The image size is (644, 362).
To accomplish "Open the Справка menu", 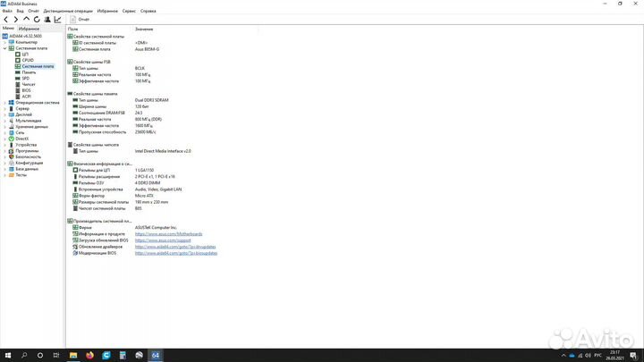I will pyautogui.click(x=148, y=11).
